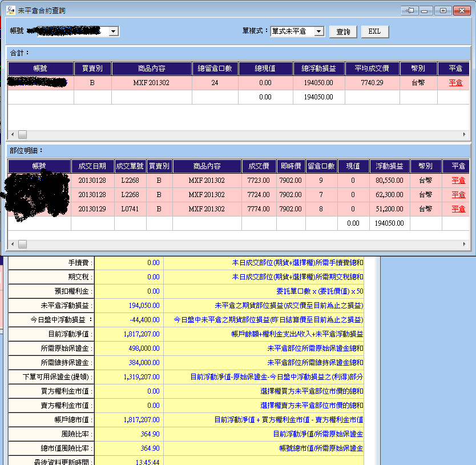Click right scroll arrow of 部位明細 table
476x465 pixels.
pos(464,244)
